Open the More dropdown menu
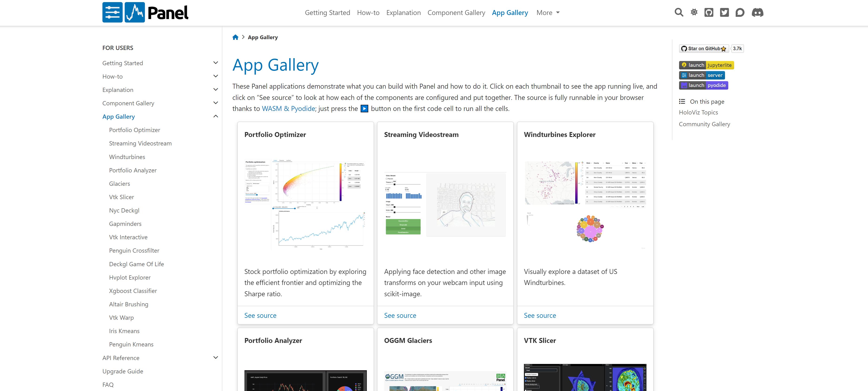Viewport: 868px width, 391px height. coord(548,12)
